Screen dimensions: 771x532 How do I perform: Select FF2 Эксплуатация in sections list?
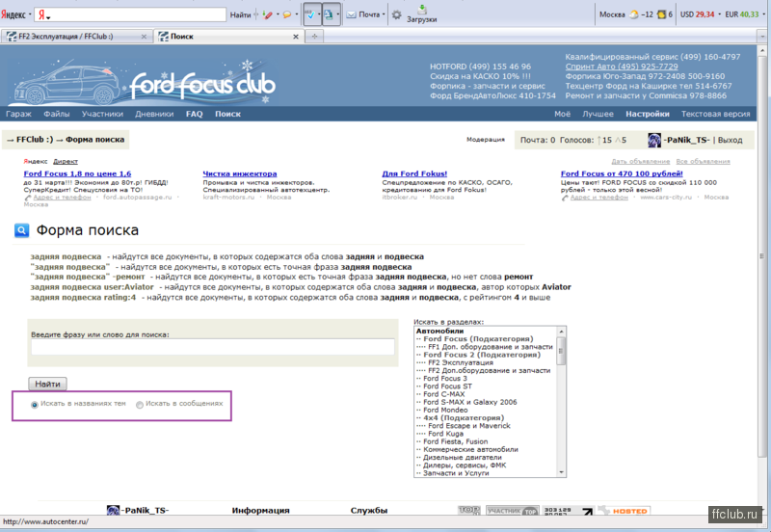461,363
